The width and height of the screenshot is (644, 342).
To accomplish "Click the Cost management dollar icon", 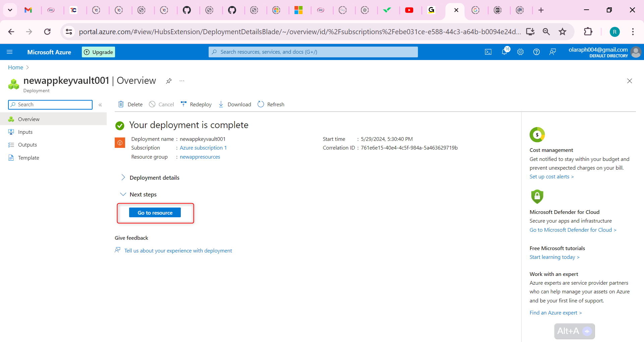I will pos(537,135).
